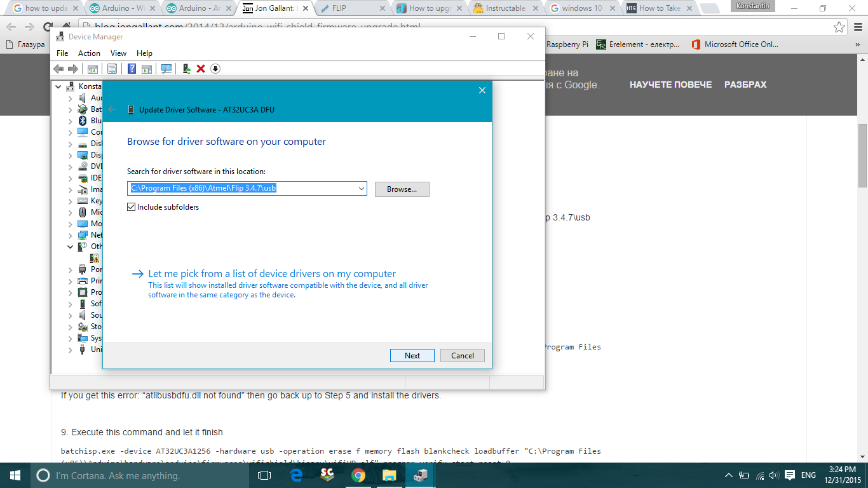This screenshot has width=868, height=488.
Task: Click the Disable device down-arrow icon
Action: 215,69
